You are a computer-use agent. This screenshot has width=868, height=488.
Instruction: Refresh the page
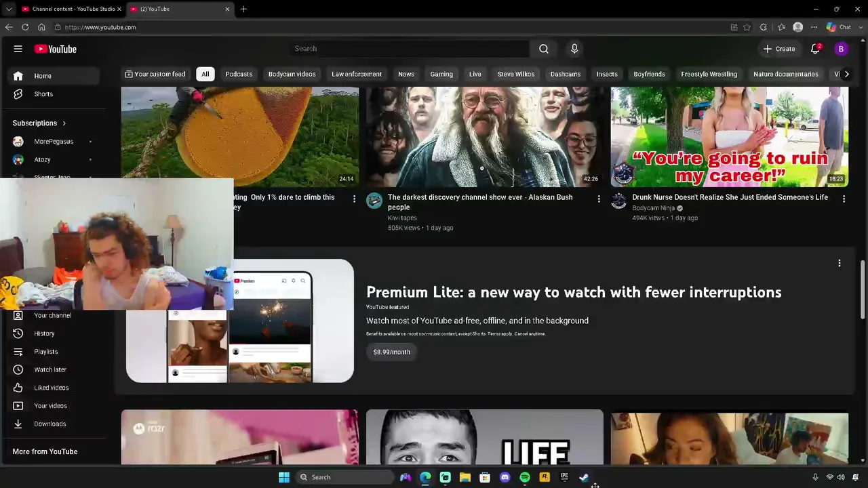[x=25, y=27]
